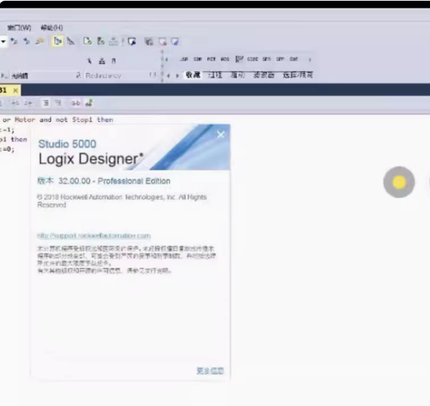430x406 pixels.
Task: Add the SFR instruction element
Action: [267, 59]
